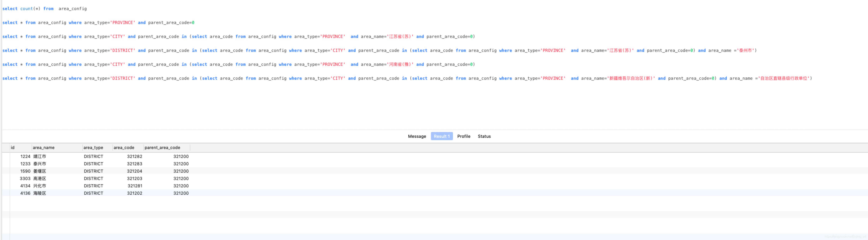
Task: Select the Result 1 tab
Action: (441, 136)
